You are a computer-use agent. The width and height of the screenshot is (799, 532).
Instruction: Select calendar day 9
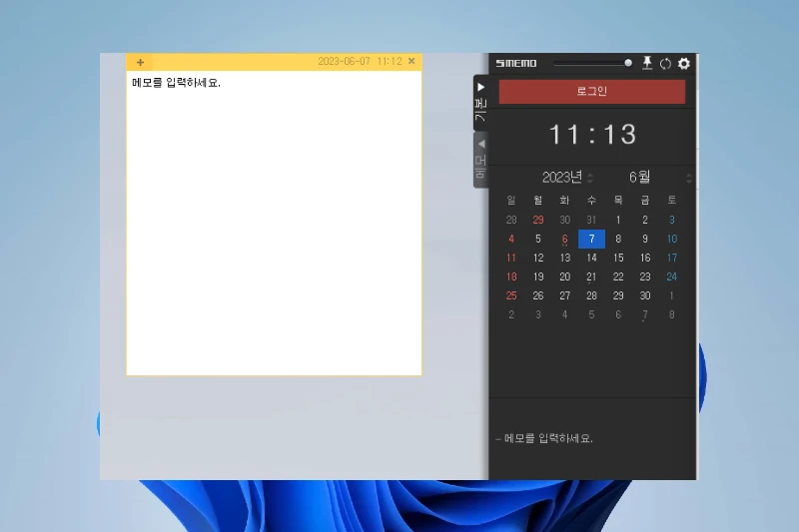645,239
